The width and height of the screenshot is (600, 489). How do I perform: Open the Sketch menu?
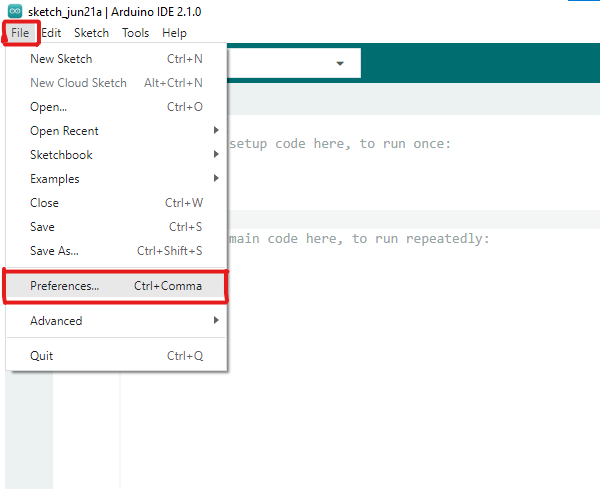[x=91, y=33]
